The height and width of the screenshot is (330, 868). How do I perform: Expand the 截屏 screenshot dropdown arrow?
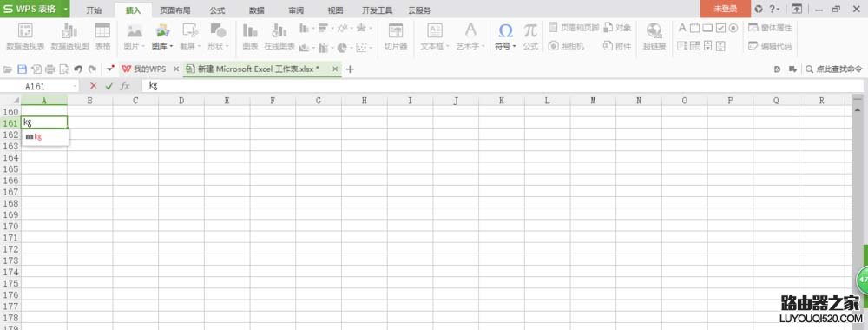(x=199, y=47)
